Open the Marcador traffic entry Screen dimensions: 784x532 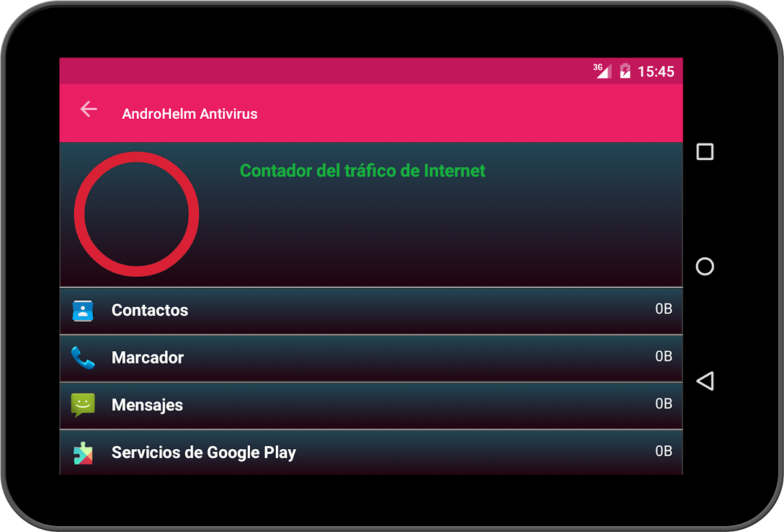click(x=371, y=358)
